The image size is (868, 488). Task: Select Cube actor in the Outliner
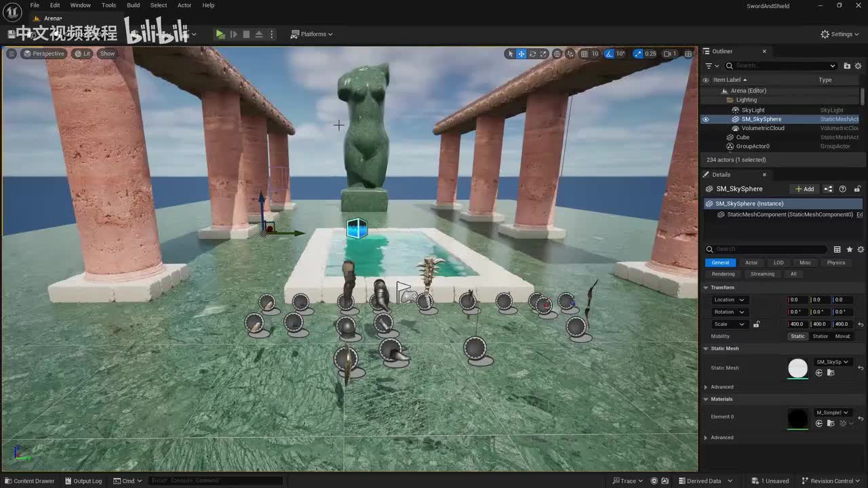point(743,138)
